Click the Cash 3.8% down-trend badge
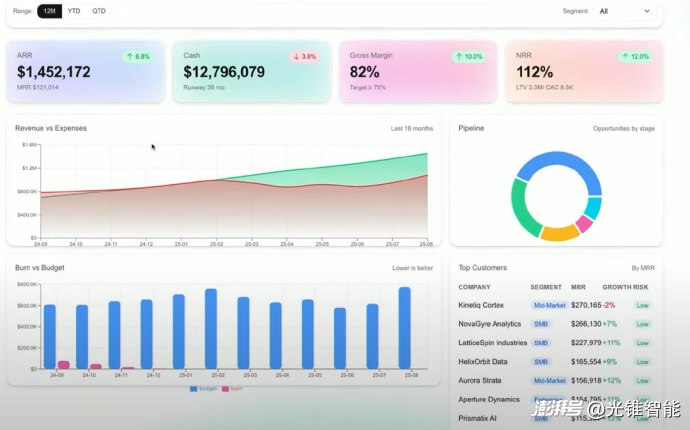This screenshot has height=430, width=690. pos(305,57)
